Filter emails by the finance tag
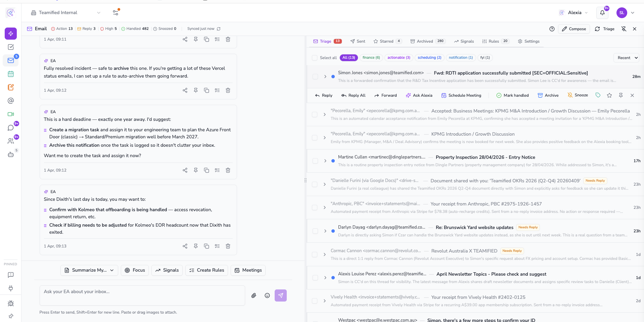Viewport: 644px width, 322px height. tap(371, 58)
